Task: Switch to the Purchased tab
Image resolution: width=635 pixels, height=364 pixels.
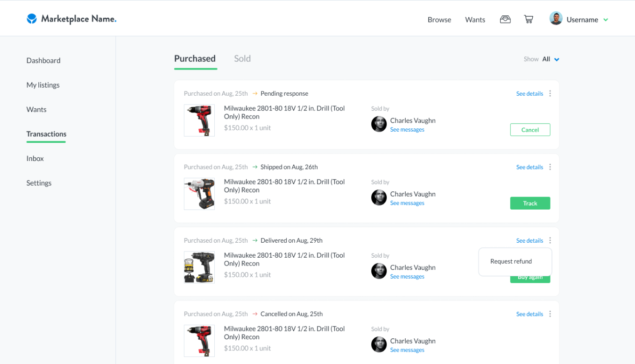Action: pyautogui.click(x=195, y=59)
